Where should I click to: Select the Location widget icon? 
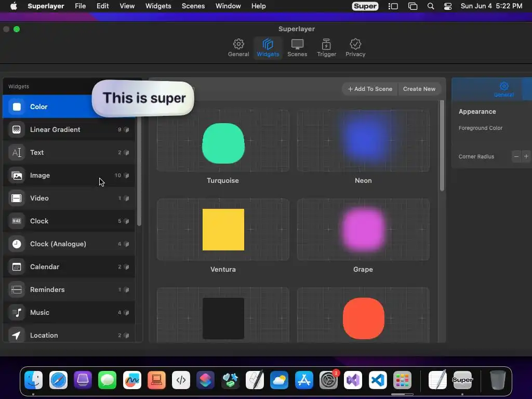point(17,335)
